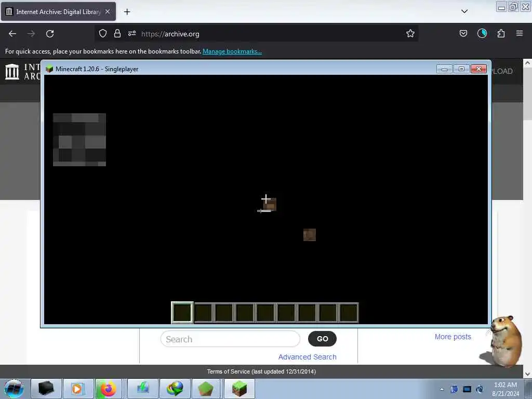532x399 pixels.
Task: Close the Minecraft 1.20.6 window
Action: point(478,69)
